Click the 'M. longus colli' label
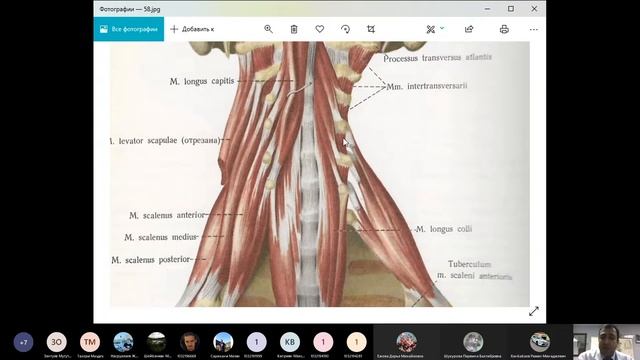 (444, 229)
